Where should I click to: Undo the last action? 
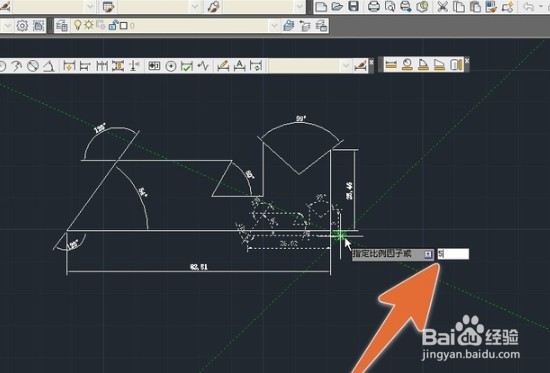pos(528,6)
